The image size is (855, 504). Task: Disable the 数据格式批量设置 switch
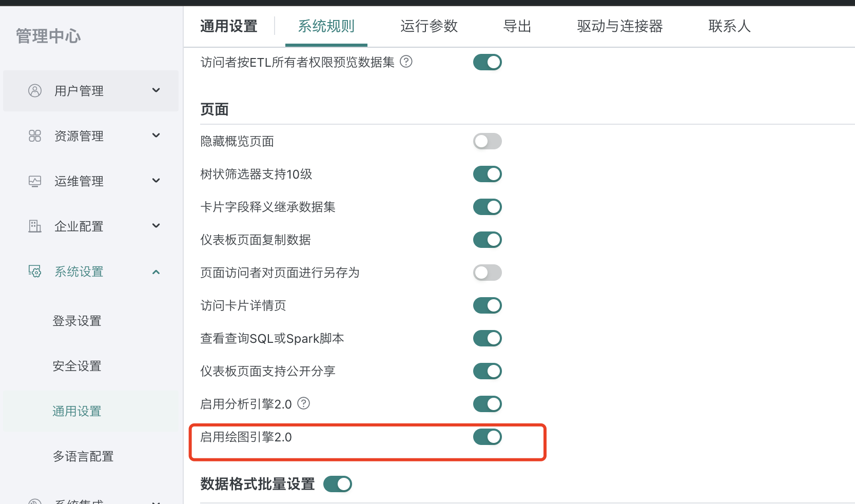338,483
